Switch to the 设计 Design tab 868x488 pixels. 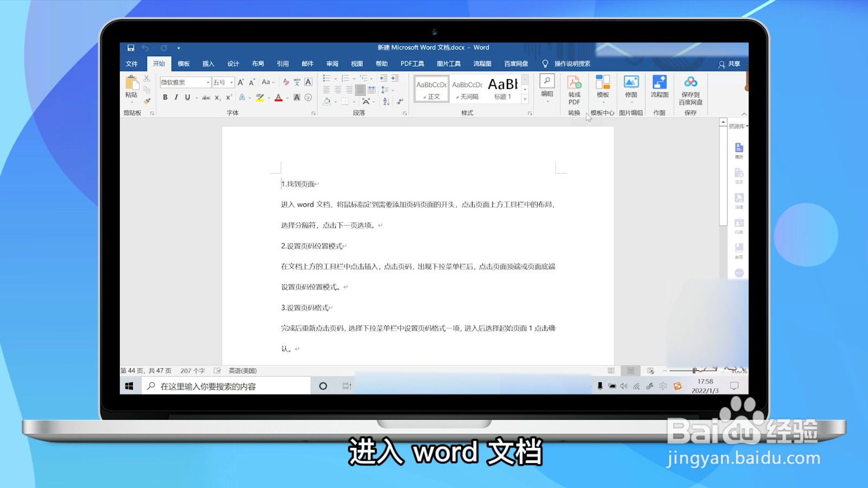[x=233, y=64]
